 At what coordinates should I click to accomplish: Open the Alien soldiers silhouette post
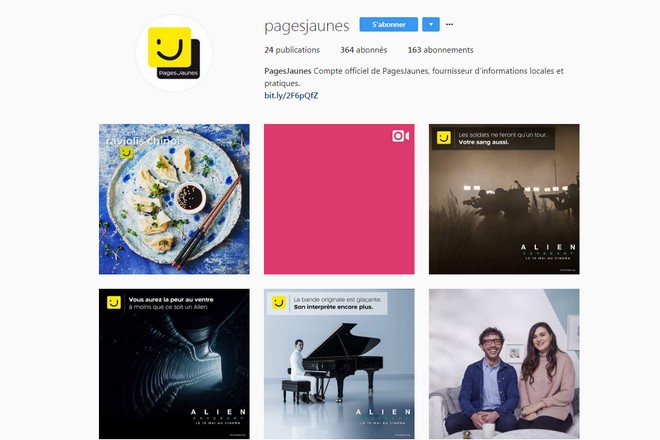504,199
